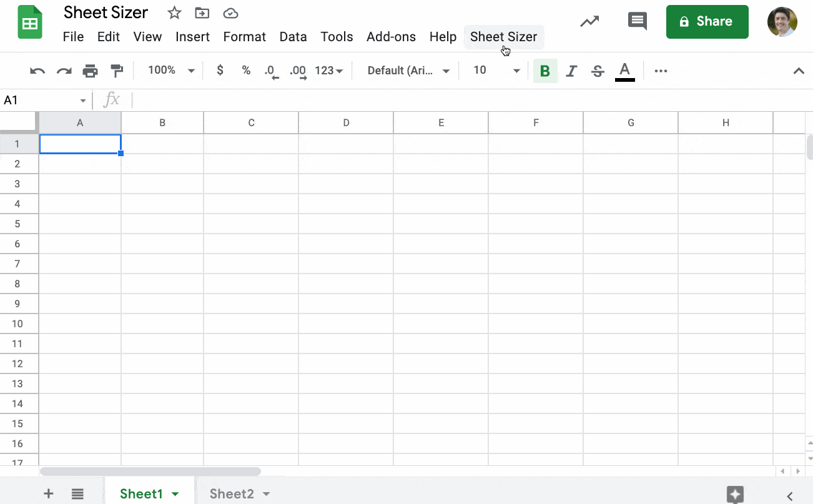Open the Sheet Sizer menu
813x504 pixels.
[504, 36]
